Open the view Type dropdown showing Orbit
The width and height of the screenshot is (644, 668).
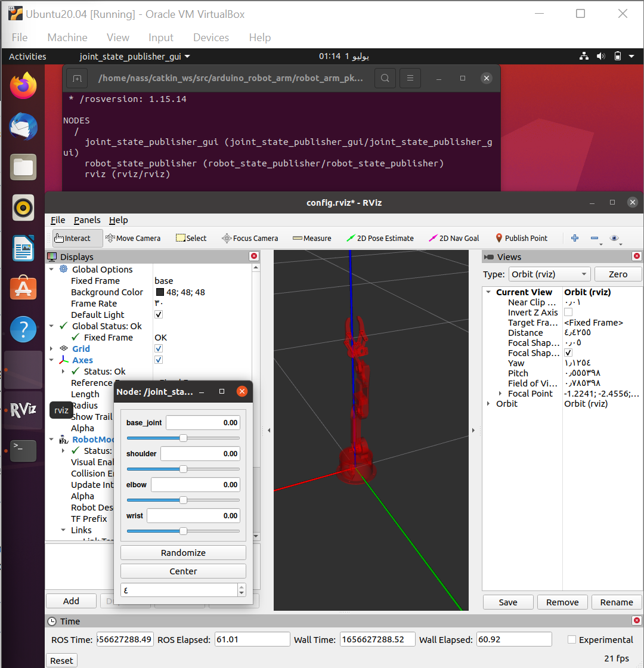[x=549, y=274]
